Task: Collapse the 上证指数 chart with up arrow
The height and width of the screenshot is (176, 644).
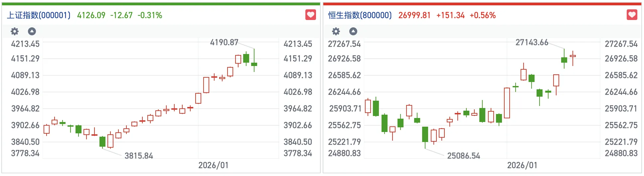Action: [x=32, y=31]
